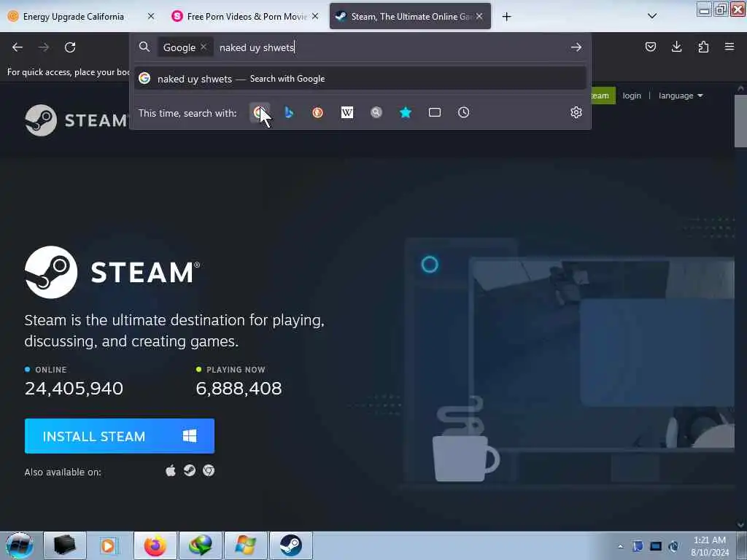This screenshot has width=747, height=560.
Task: Click the search magnifier icon in address bar
Action: 144,47
